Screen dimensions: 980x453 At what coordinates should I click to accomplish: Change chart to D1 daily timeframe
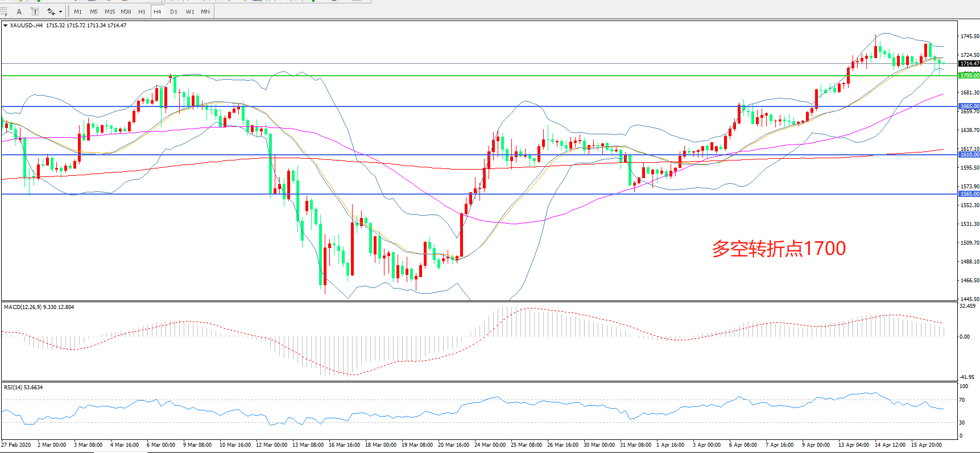coord(173,11)
